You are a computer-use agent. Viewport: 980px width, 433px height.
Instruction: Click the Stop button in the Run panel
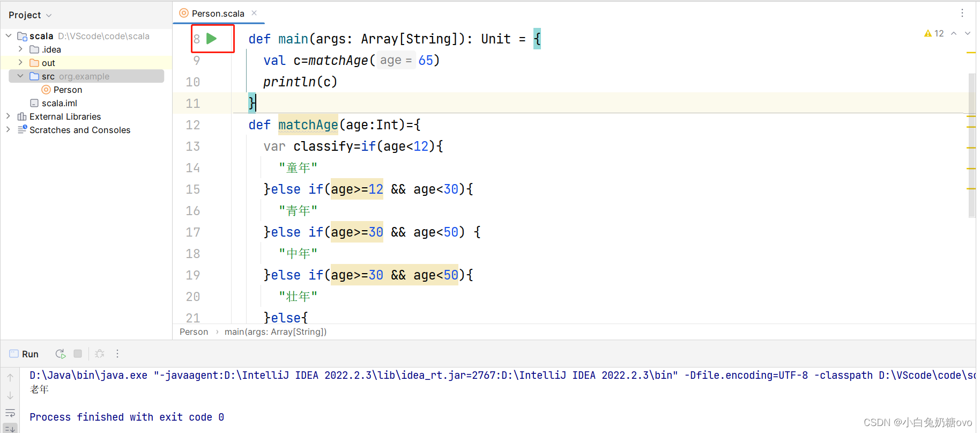(78, 354)
